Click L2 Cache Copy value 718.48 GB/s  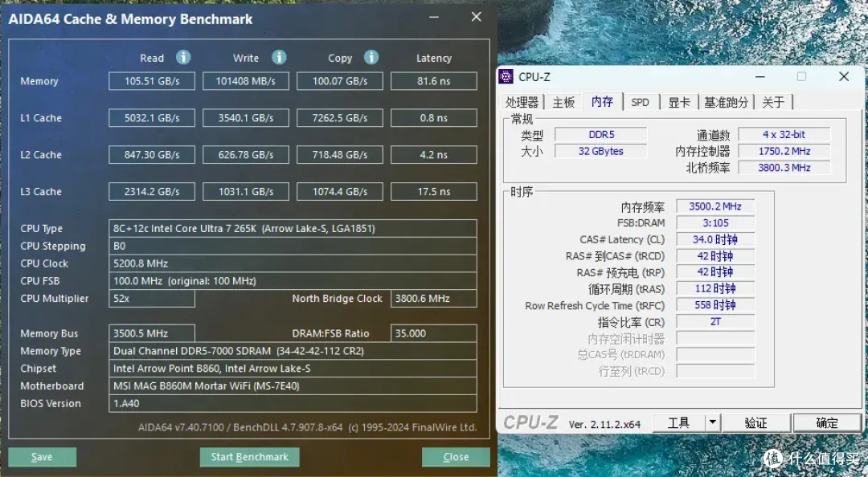340,155
